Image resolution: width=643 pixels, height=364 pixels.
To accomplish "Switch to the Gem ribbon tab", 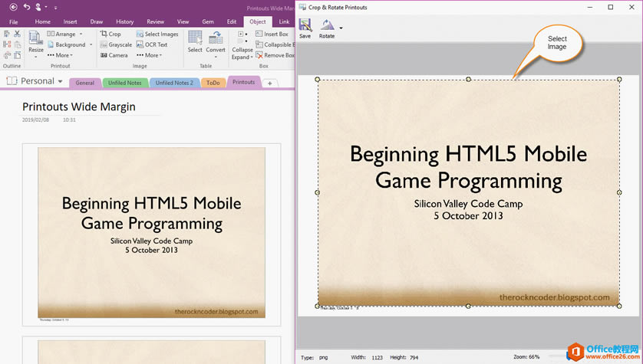I will pos(208,21).
